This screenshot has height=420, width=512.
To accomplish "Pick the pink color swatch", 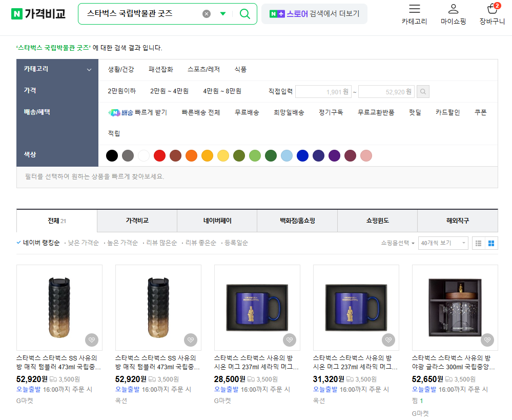I will click(366, 155).
